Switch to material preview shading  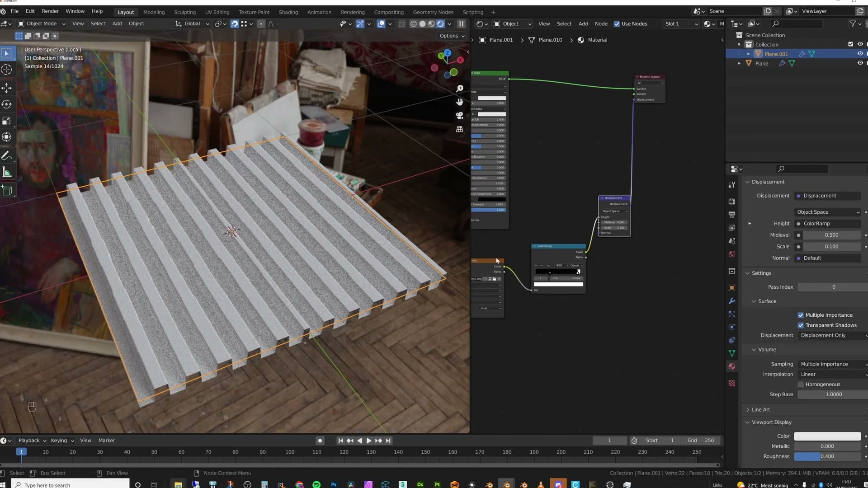click(431, 24)
